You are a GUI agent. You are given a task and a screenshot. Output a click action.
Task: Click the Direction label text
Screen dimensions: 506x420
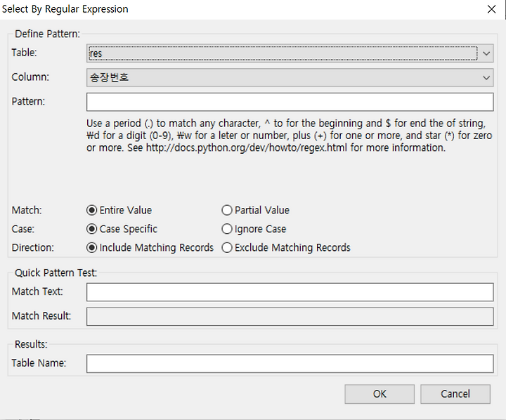point(33,248)
